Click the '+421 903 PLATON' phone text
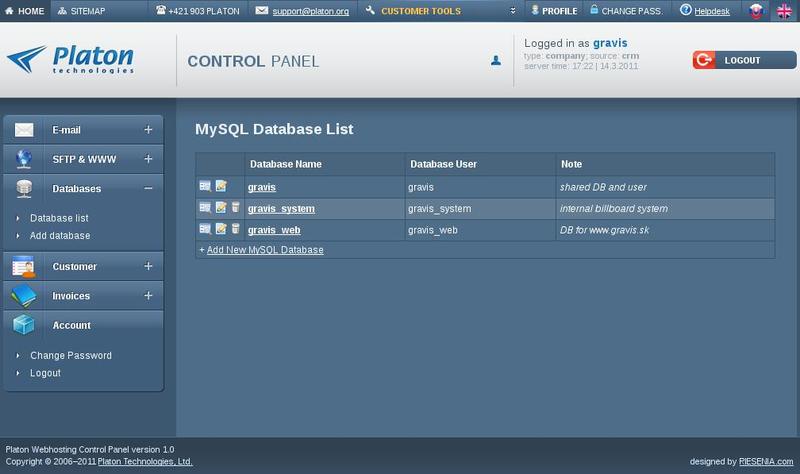 coord(204,11)
